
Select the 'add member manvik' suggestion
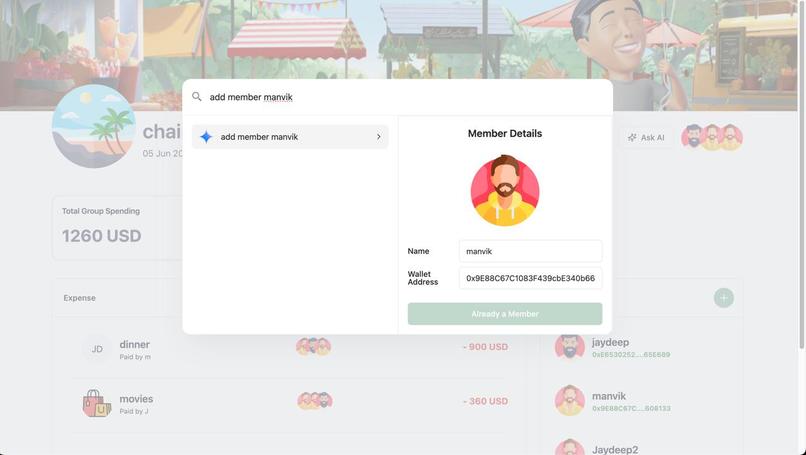coord(290,137)
